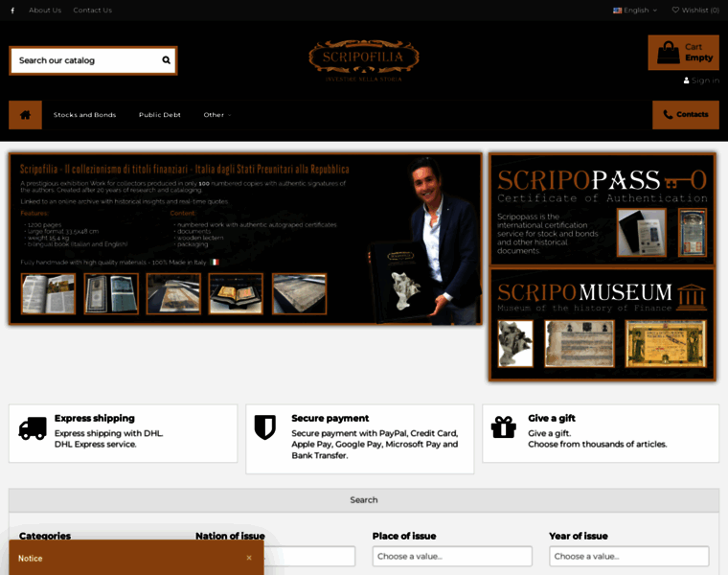Click the Scripopass framed certificate image

tap(693, 233)
